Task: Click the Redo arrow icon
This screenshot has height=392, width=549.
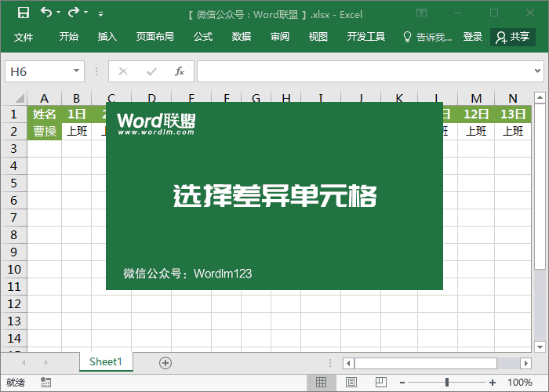Action: coord(74,13)
